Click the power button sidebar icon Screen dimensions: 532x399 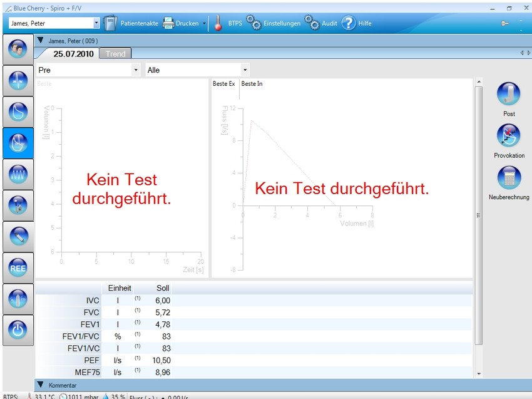[x=18, y=330]
